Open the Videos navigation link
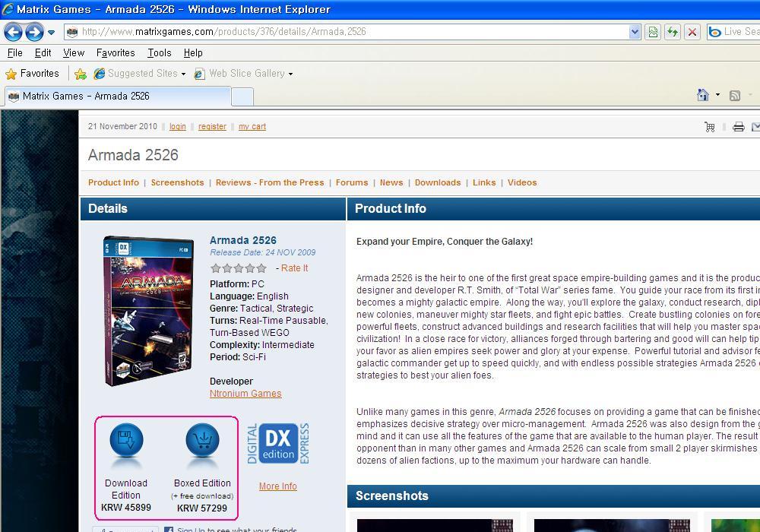 [x=522, y=182]
